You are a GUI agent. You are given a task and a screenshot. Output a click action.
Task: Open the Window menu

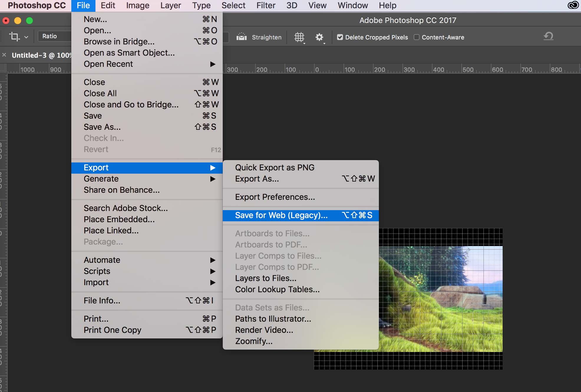[353, 5]
